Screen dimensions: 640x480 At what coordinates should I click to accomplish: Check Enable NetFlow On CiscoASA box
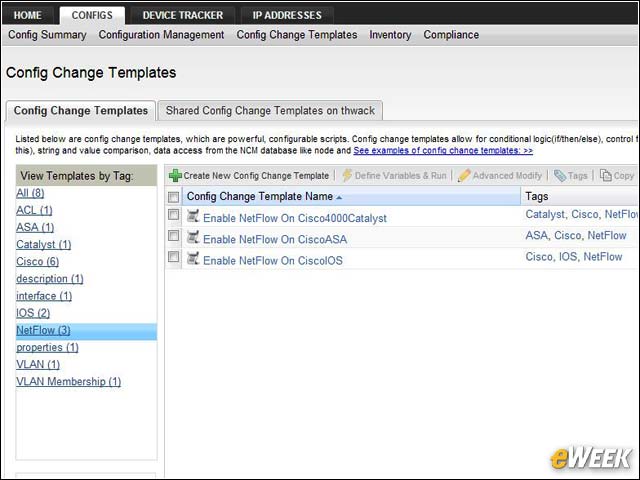click(173, 236)
